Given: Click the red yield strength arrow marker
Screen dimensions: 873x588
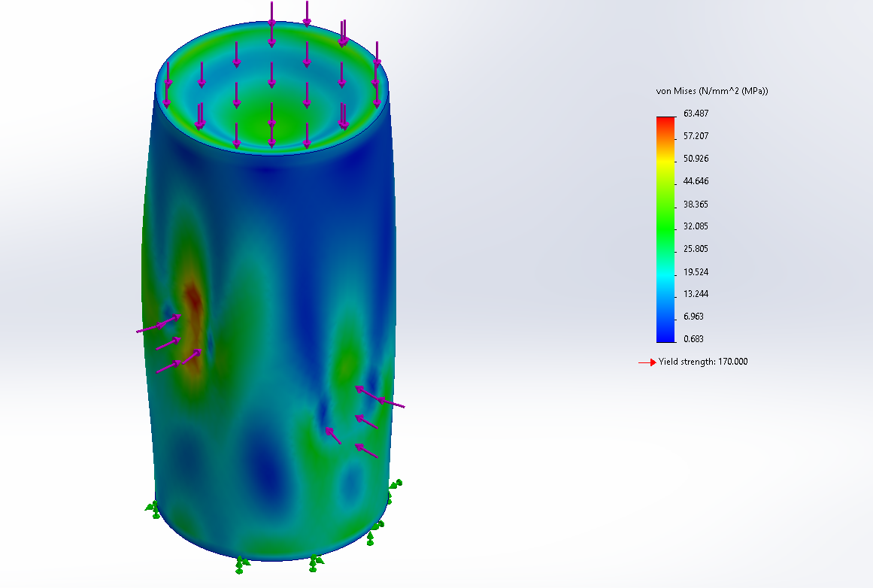Looking at the screenshot, I should tap(647, 362).
